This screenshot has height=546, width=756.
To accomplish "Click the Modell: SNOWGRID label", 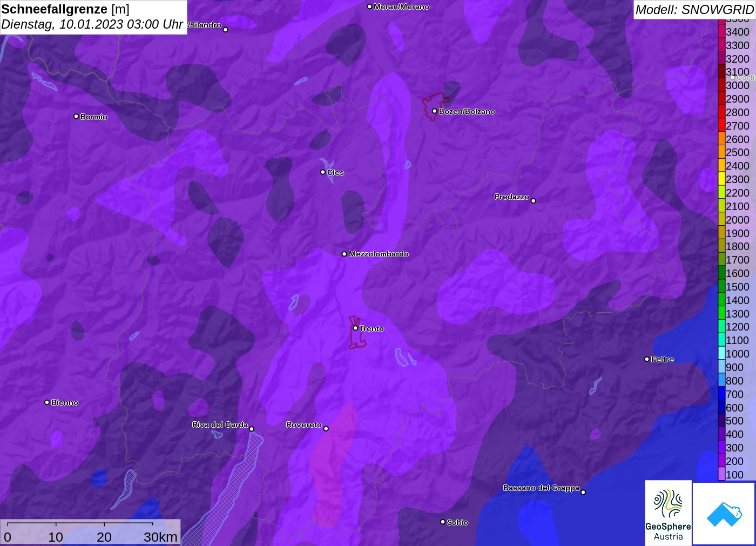I will pos(694,10).
